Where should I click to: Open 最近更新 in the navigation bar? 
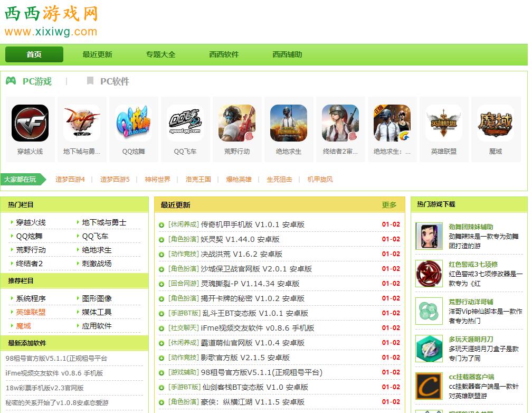pyautogui.click(x=97, y=54)
